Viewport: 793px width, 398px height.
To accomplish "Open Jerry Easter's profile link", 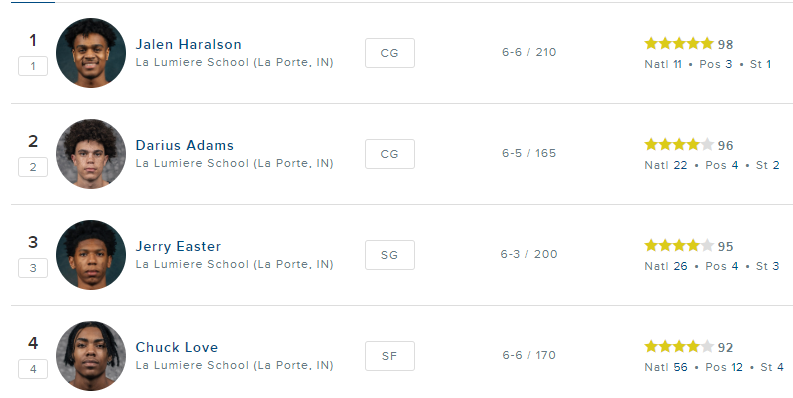I will (x=178, y=247).
